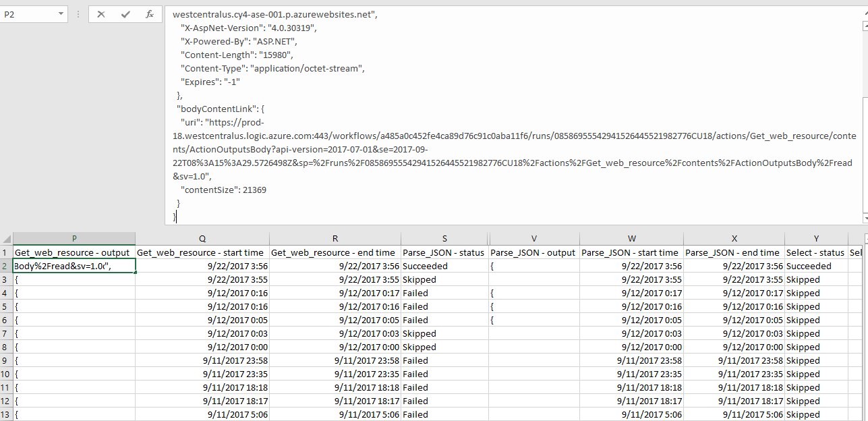
Task: Click the 'Parse_JSON - status' header cell
Action: (x=444, y=252)
